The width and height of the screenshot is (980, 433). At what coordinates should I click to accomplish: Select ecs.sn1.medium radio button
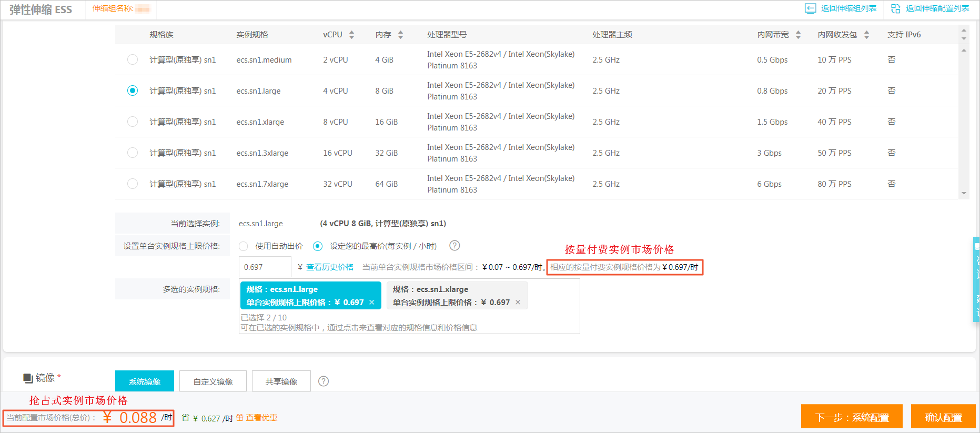pos(133,59)
